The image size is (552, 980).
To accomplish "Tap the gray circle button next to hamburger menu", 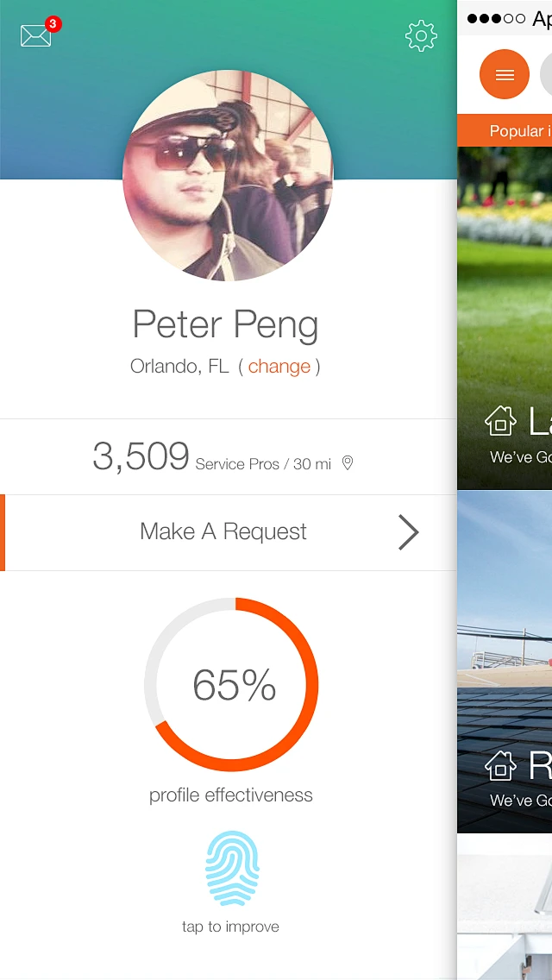I will click(x=547, y=74).
